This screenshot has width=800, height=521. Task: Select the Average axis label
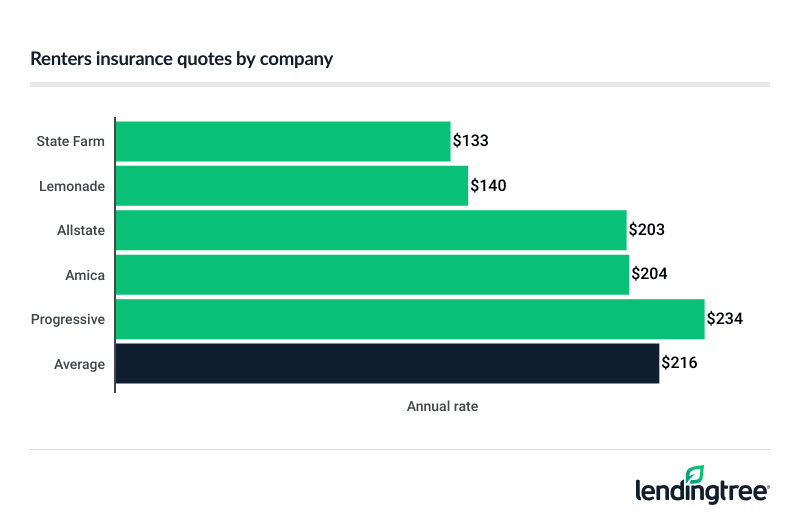point(79,364)
